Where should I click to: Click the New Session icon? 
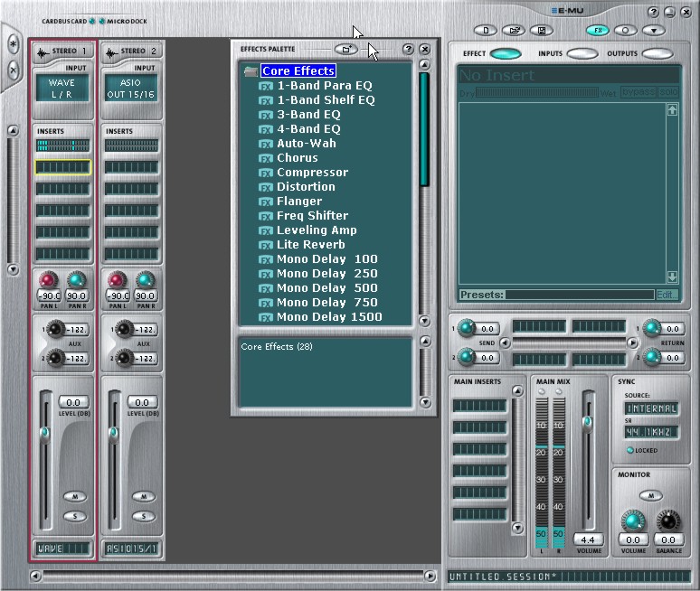coord(487,30)
